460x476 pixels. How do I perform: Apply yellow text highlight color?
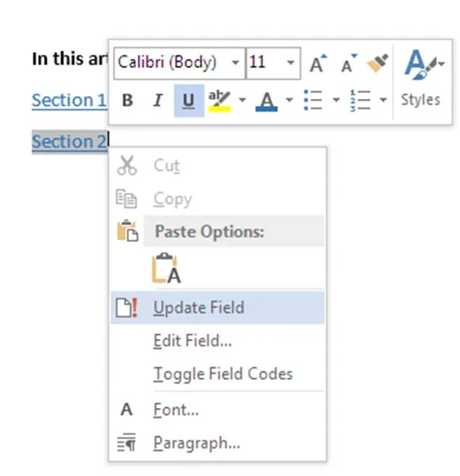pyautogui.click(x=219, y=101)
